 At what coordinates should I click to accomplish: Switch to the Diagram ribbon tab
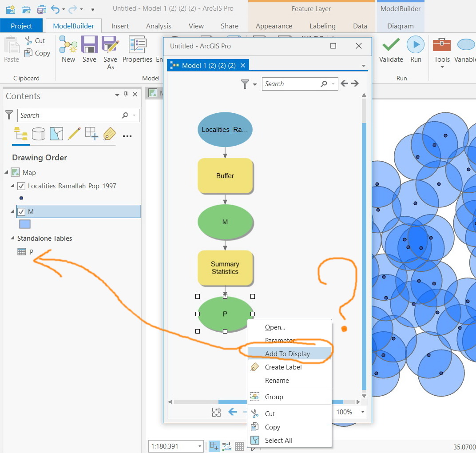point(400,26)
